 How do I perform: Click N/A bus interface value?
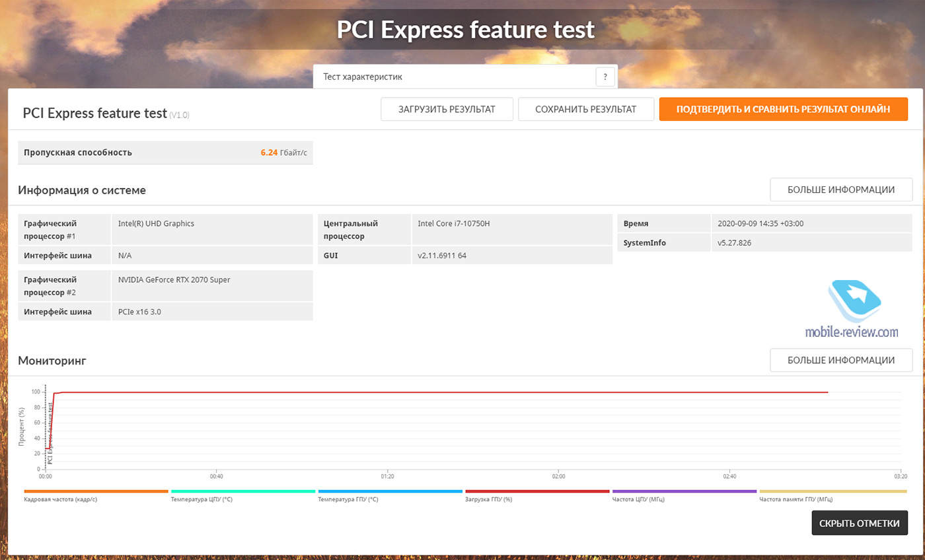coord(125,256)
